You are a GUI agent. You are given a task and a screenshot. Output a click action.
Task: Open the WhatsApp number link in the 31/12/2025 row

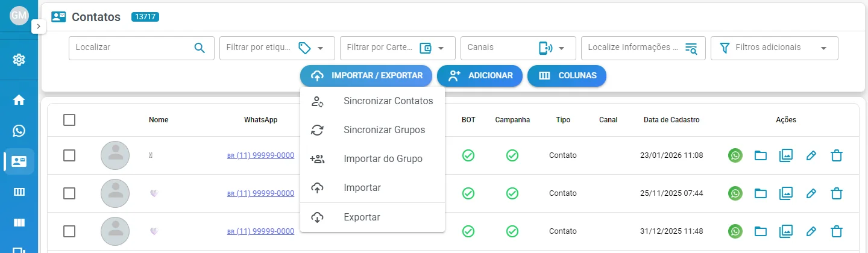260,231
